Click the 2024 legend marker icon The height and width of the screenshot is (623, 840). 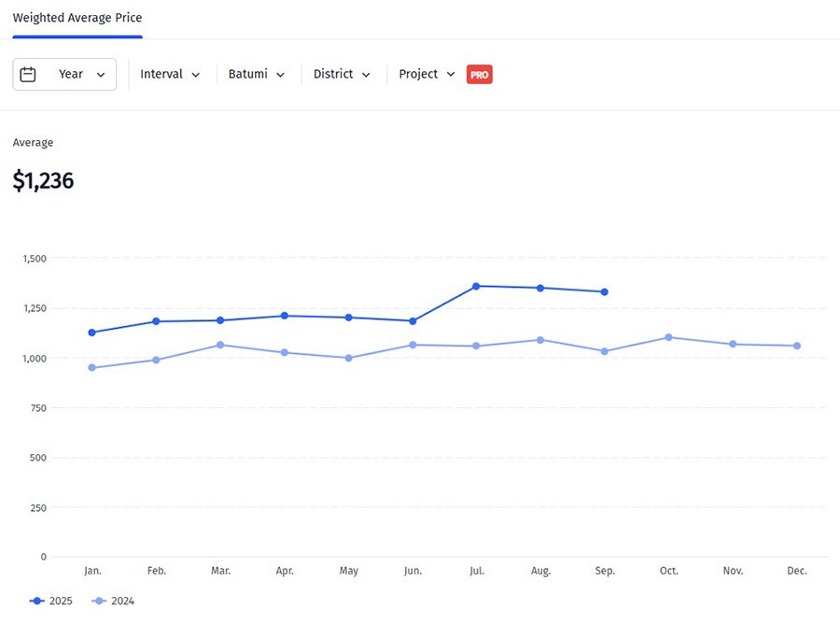point(99,602)
